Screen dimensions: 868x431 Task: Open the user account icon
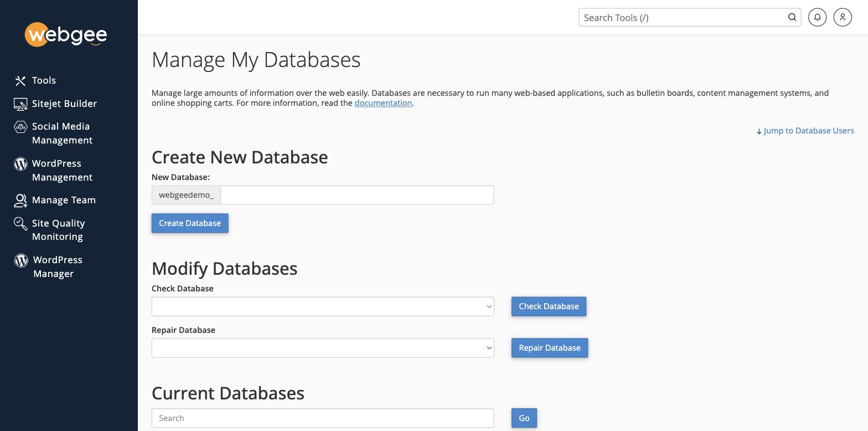tap(843, 17)
